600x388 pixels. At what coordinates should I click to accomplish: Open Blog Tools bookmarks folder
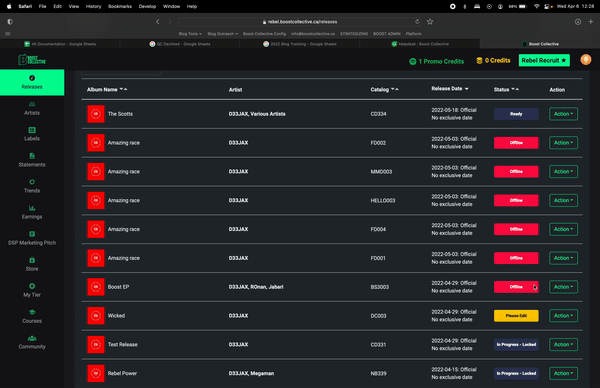coord(190,34)
